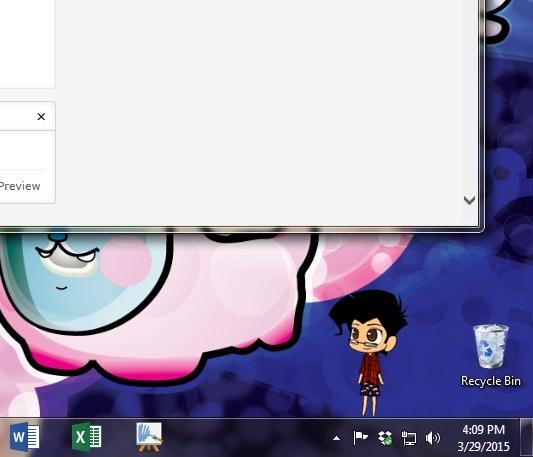Click the scroll down chevron in the window
This screenshot has height=457, width=533.
[469, 200]
